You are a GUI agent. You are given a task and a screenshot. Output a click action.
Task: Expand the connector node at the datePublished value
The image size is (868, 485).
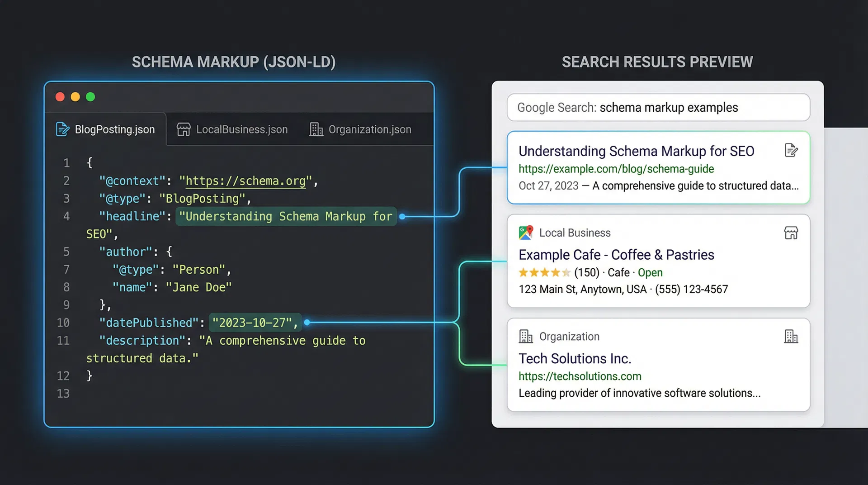(307, 323)
